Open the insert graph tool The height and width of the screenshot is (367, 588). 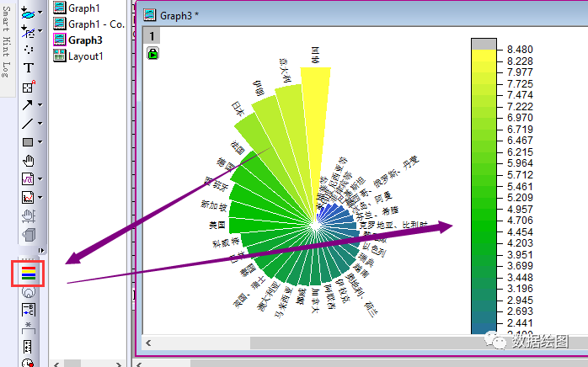(28, 197)
